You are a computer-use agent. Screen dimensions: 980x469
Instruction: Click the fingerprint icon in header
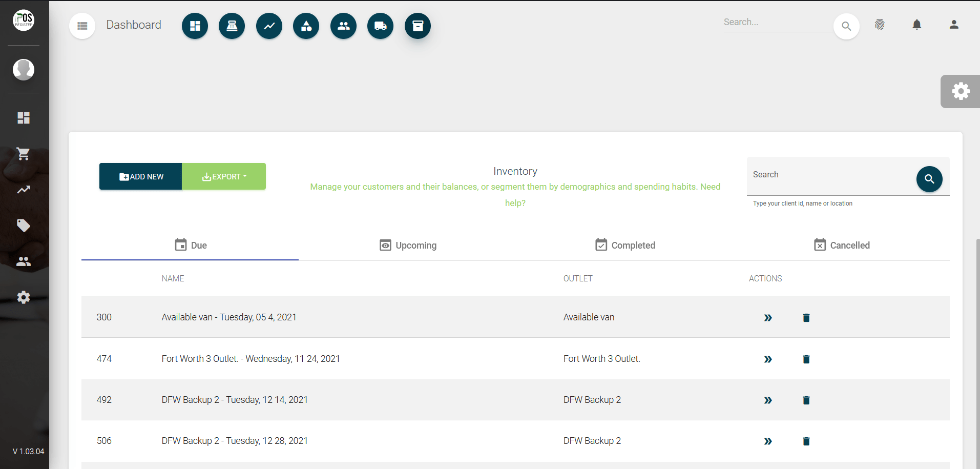[880, 25]
